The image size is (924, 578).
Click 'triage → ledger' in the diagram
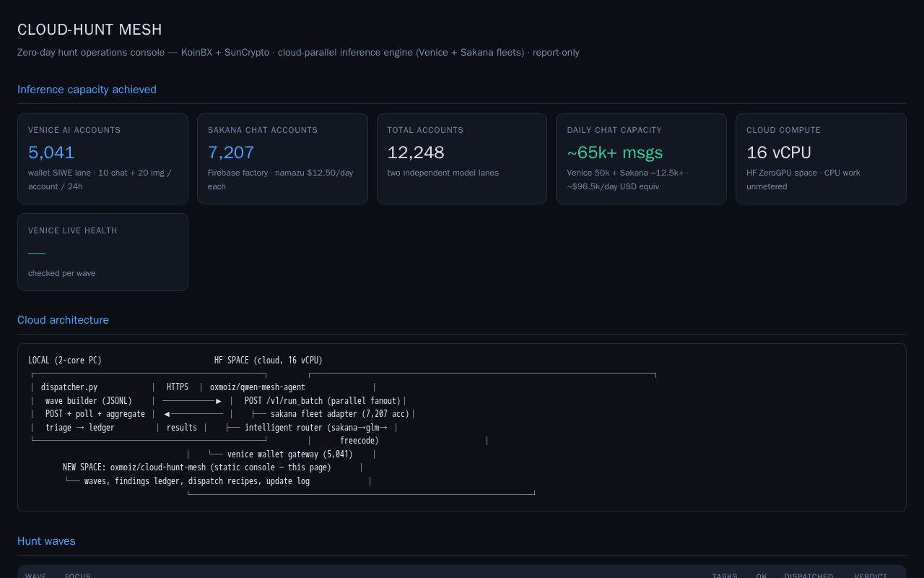(x=80, y=428)
